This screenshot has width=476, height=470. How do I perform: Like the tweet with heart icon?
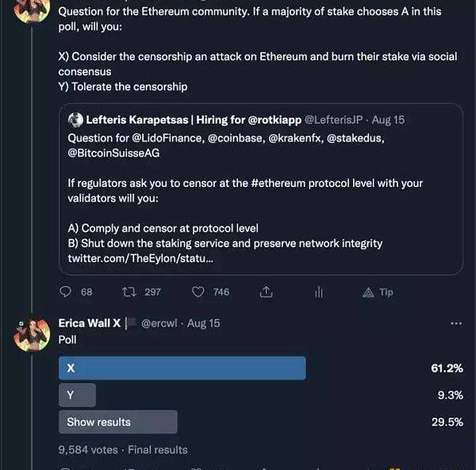point(198,292)
